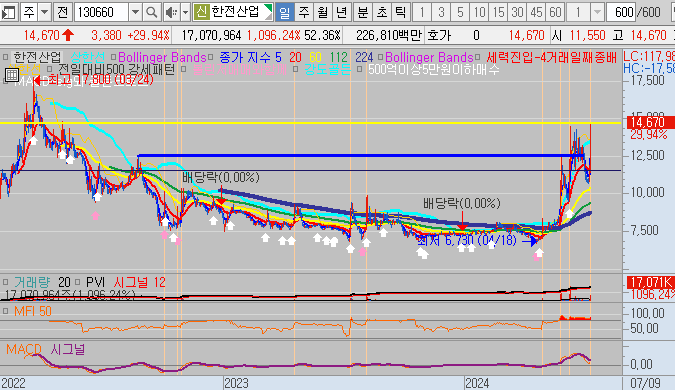Expand the minute interval dropdown arrow

click(x=597, y=12)
